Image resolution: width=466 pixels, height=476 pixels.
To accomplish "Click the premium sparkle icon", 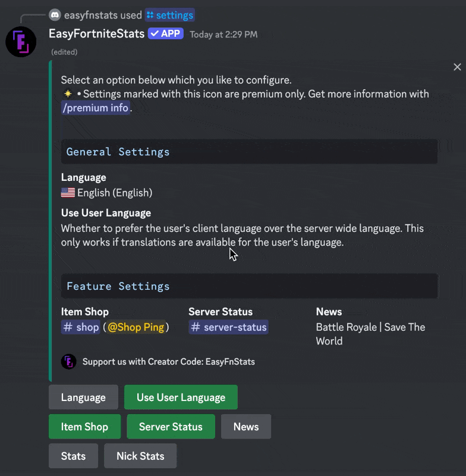I will coord(68,94).
